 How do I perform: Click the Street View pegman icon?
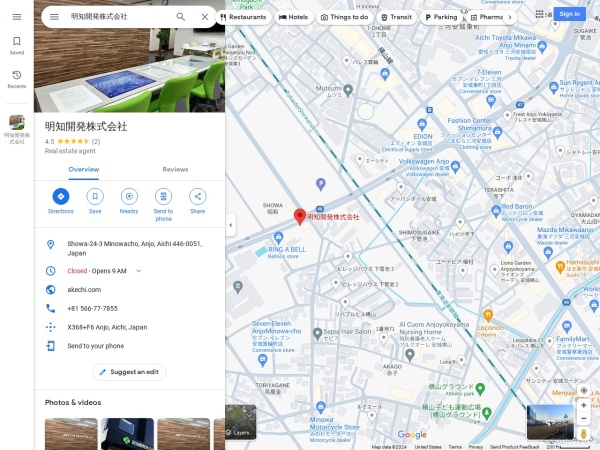point(584,434)
